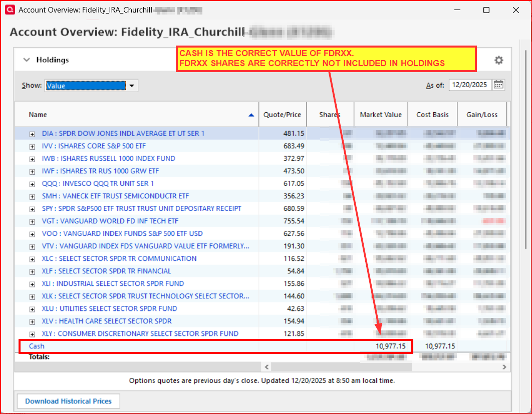532x414 pixels.
Task: Open the XLY Consumer Discretionary link
Action: 140,334
